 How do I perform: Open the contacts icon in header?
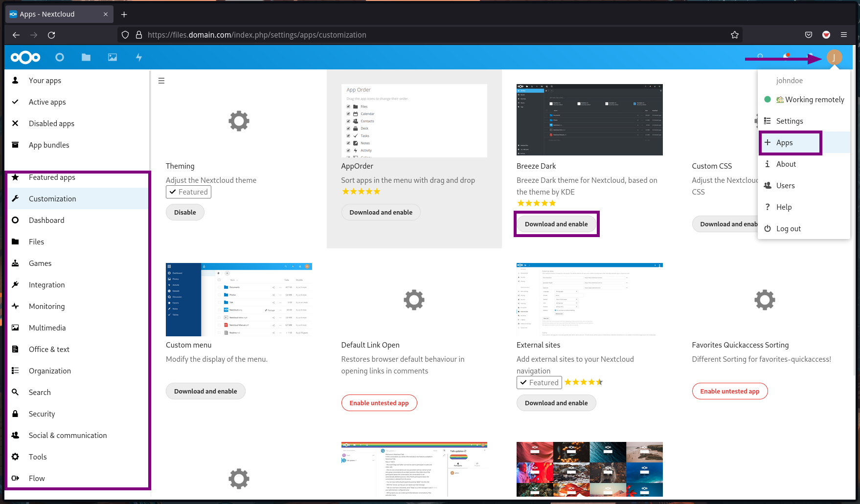click(x=811, y=58)
